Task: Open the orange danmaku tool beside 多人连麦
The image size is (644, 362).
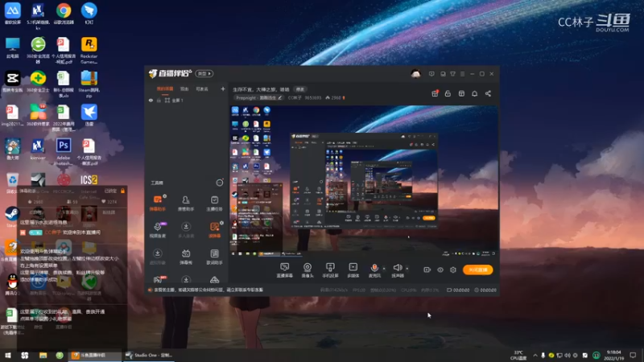Action: tap(214, 230)
